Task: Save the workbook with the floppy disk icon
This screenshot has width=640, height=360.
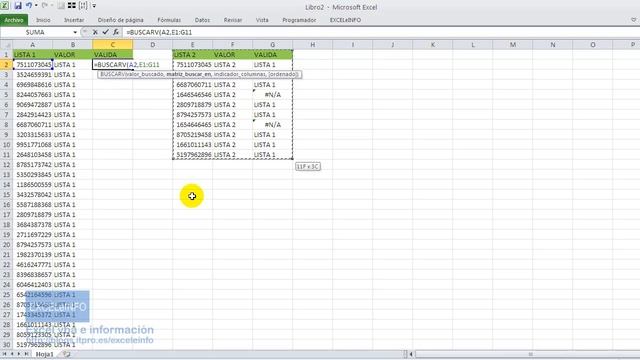Action: [18, 6]
